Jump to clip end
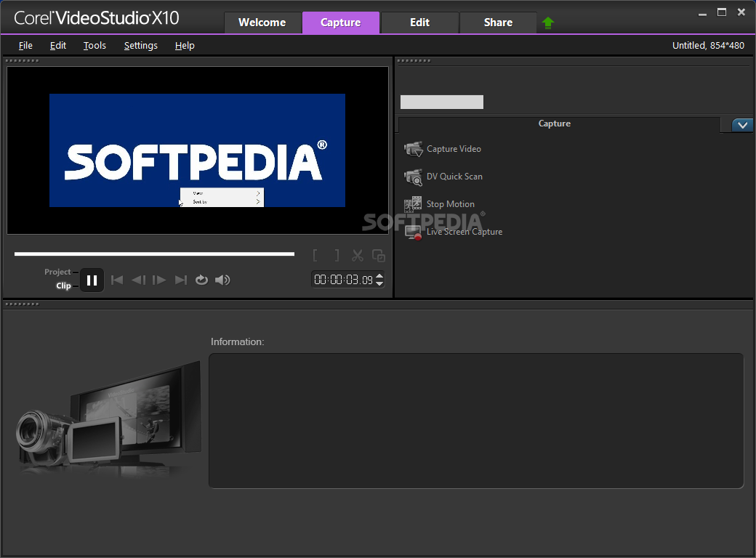This screenshot has height=558, width=756. 181,280
